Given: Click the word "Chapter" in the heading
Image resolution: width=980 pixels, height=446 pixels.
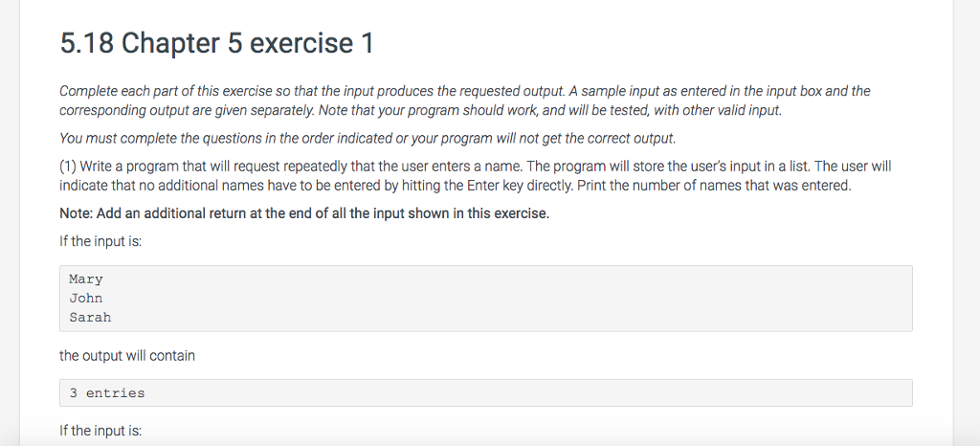Looking at the screenshot, I should point(170,43).
